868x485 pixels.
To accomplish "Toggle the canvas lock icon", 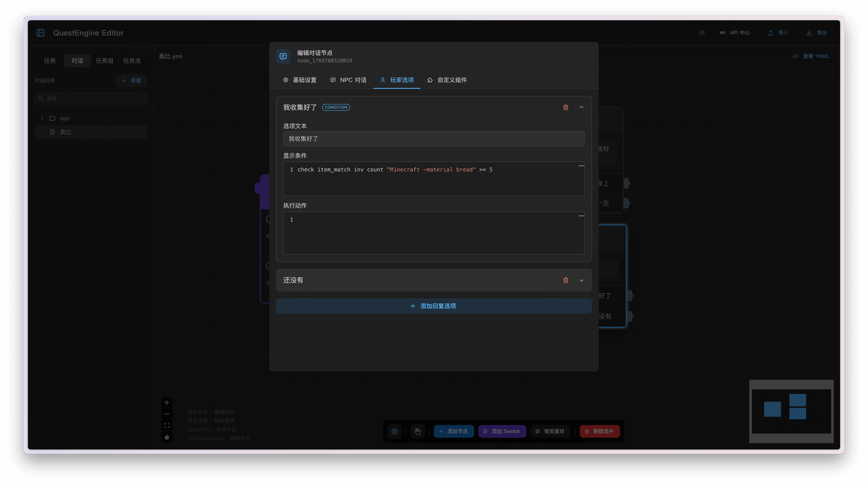I will (x=167, y=437).
